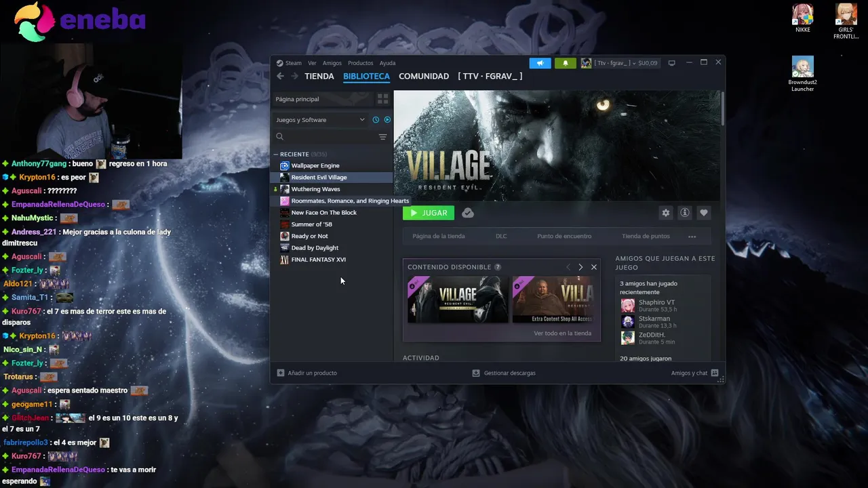The width and height of the screenshot is (868, 488).
Task: Open more options ellipsis in game links
Action: 692,237
